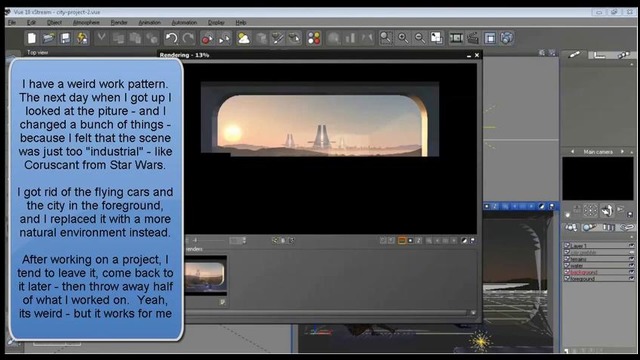Open the Help menu

(241, 22)
